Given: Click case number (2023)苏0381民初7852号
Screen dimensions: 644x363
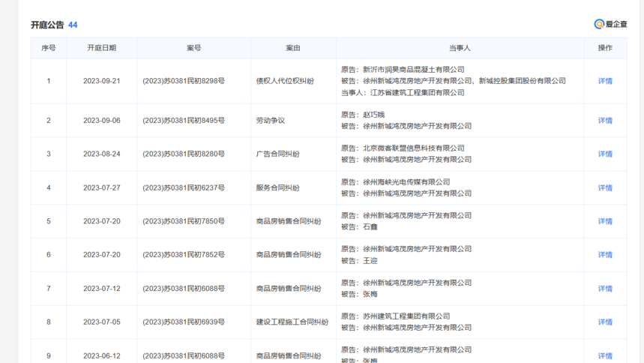Looking at the screenshot, I should [184, 255].
